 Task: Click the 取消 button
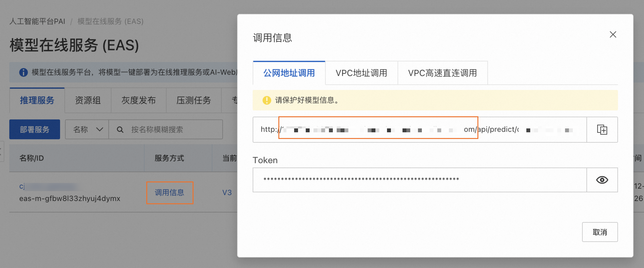click(600, 232)
